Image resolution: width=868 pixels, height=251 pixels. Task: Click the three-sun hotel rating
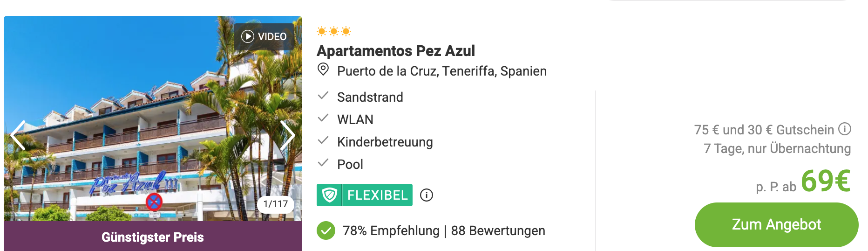[334, 31]
